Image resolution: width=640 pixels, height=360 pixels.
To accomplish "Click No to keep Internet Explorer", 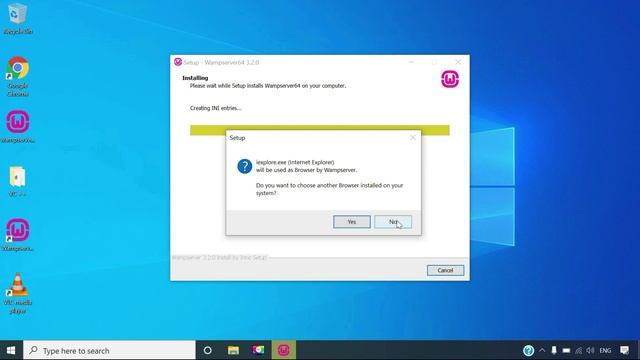I will 393,222.
